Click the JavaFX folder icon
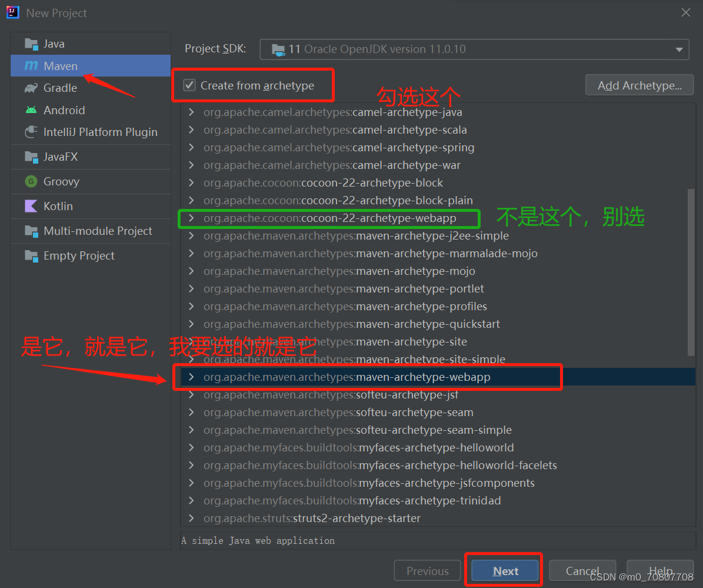703x588 pixels. point(31,157)
